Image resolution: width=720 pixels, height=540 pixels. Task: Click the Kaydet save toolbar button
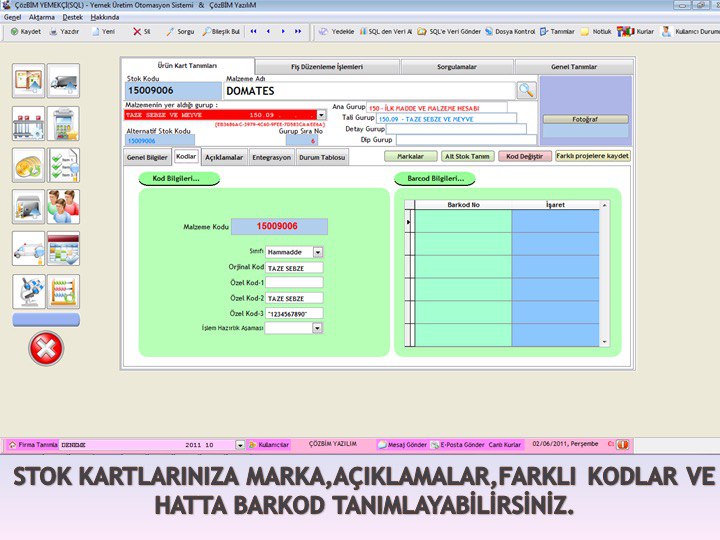click(x=25, y=31)
